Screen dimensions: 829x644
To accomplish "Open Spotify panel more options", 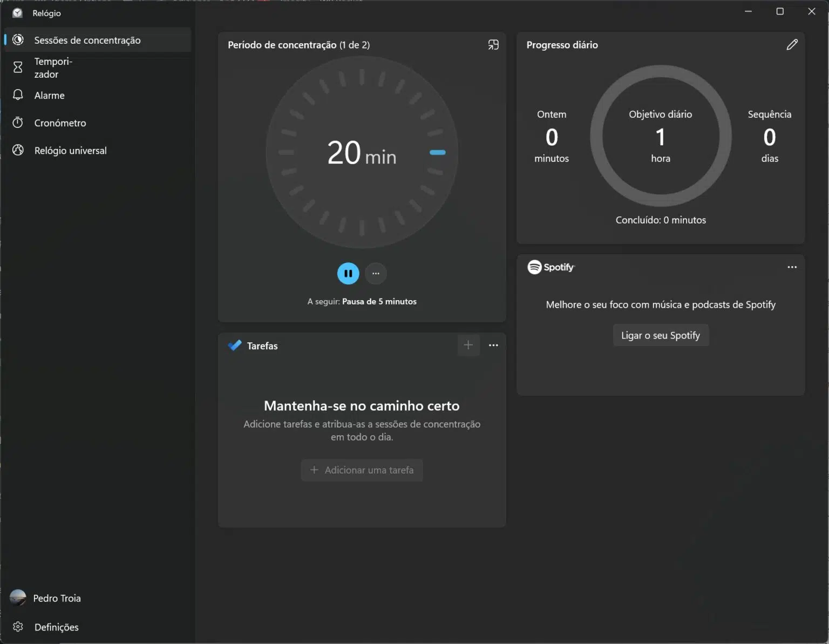I will (x=792, y=267).
